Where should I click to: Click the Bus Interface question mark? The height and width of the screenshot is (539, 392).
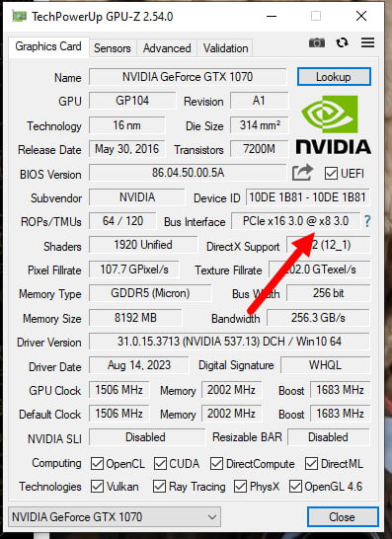click(367, 221)
